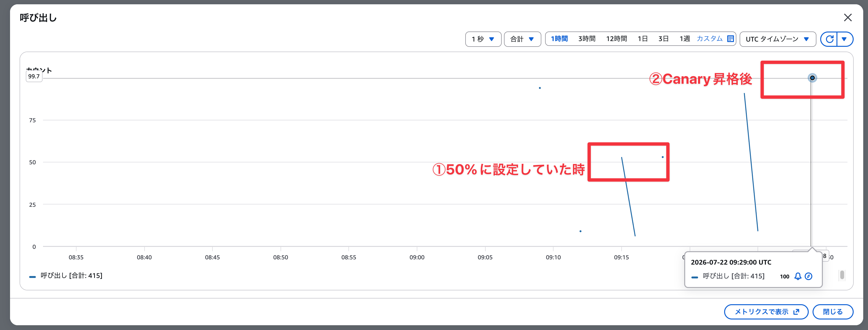The width and height of the screenshot is (868, 330).
Task: Click the tooltip timestamp 2026-07-22 09:29:00 UTC
Action: 731,262
